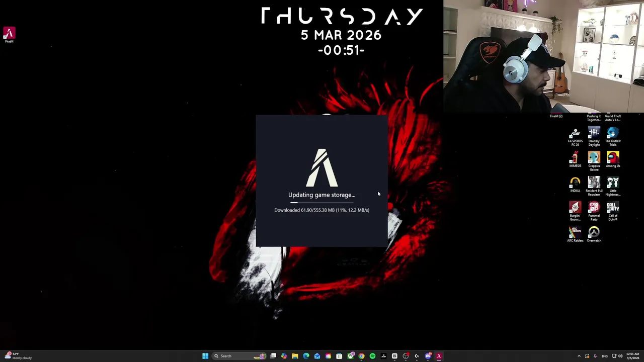Open Logitech G HUB taskbar icon
644x362 pixels.
[417, 356]
